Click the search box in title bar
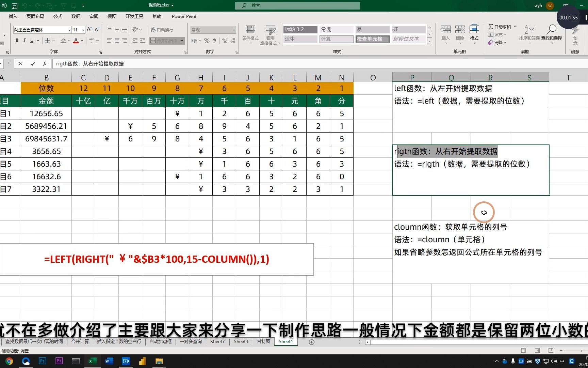 (297, 5)
